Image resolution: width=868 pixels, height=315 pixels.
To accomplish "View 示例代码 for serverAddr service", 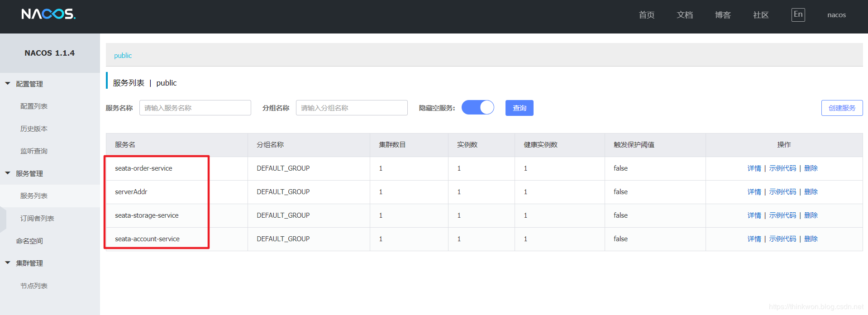I will [x=782, y=192].
